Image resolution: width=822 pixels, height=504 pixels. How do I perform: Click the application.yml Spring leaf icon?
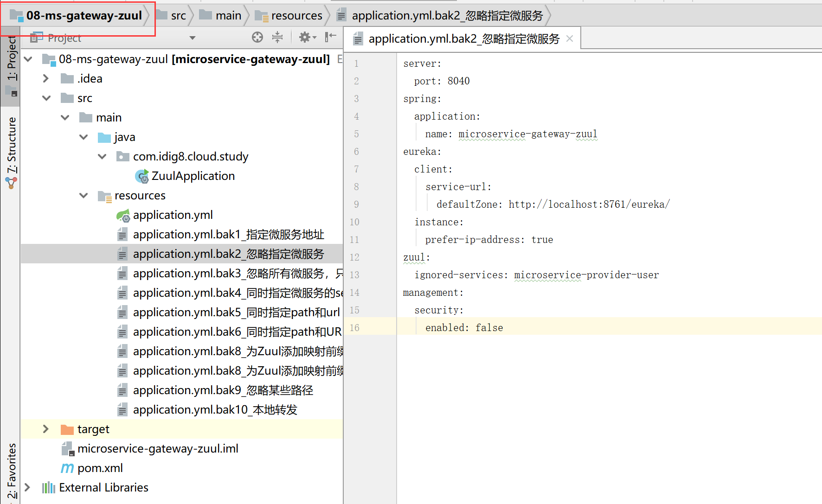123,216
